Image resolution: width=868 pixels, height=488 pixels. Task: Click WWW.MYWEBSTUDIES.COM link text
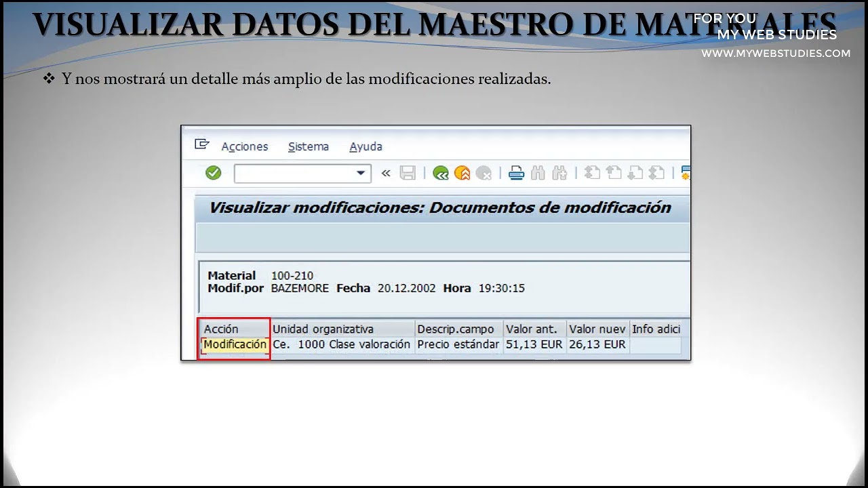776,53
